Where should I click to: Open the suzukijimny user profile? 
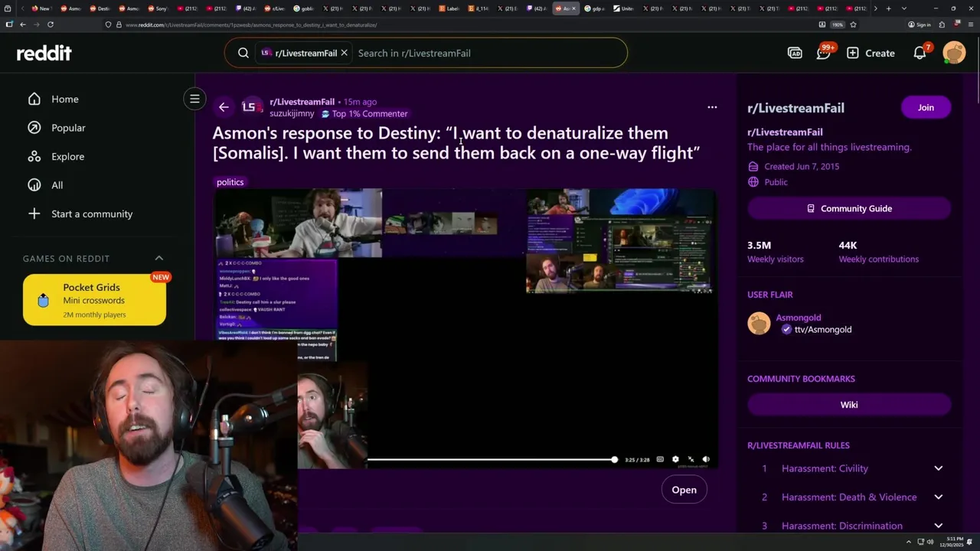292,113
